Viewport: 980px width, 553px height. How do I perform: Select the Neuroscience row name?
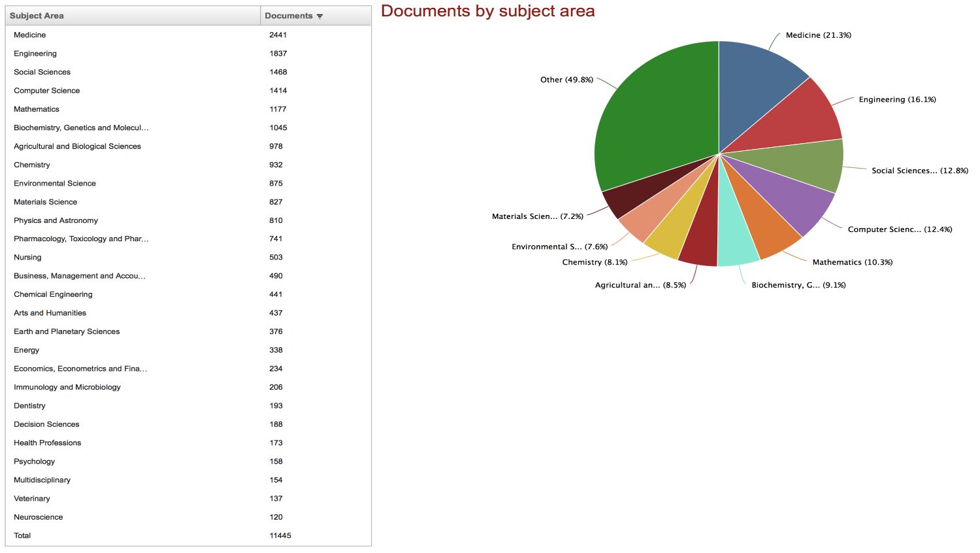point(39,517)
